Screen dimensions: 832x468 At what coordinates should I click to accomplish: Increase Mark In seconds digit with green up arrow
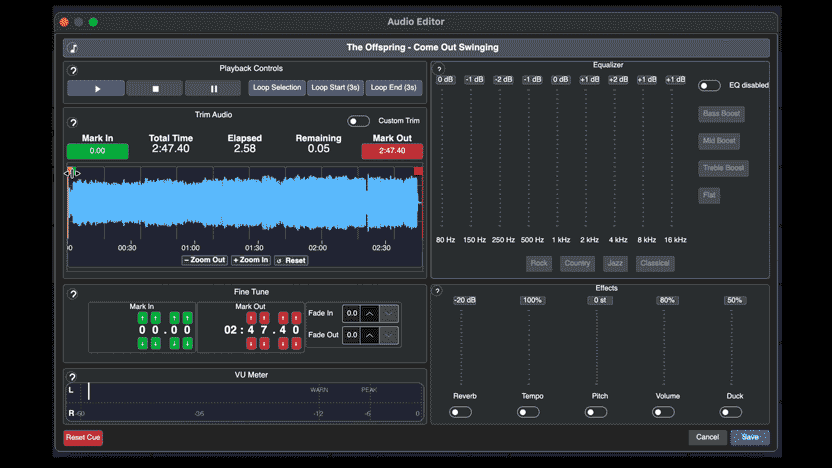click(x=155, y=318)
